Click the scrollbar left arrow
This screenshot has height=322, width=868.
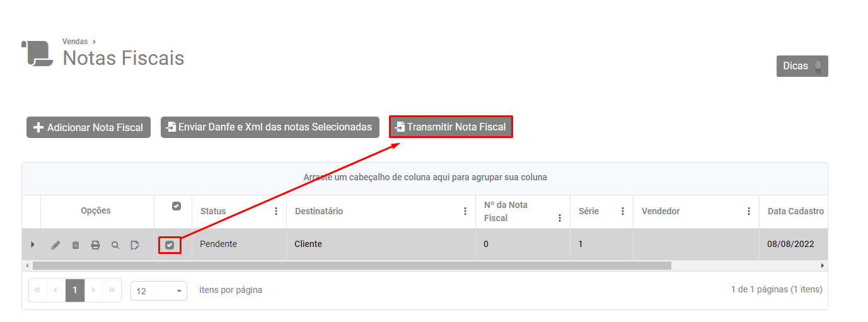[27, 266]
